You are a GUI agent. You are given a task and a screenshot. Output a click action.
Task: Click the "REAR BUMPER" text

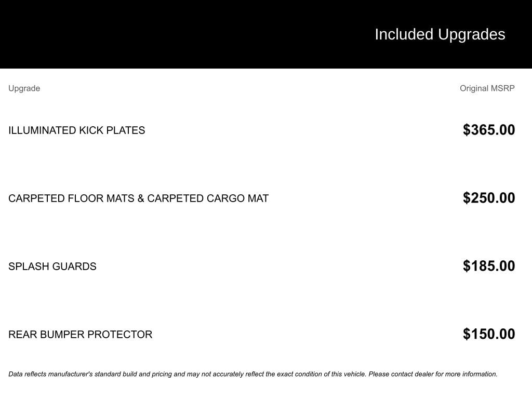tap(46, 335)
